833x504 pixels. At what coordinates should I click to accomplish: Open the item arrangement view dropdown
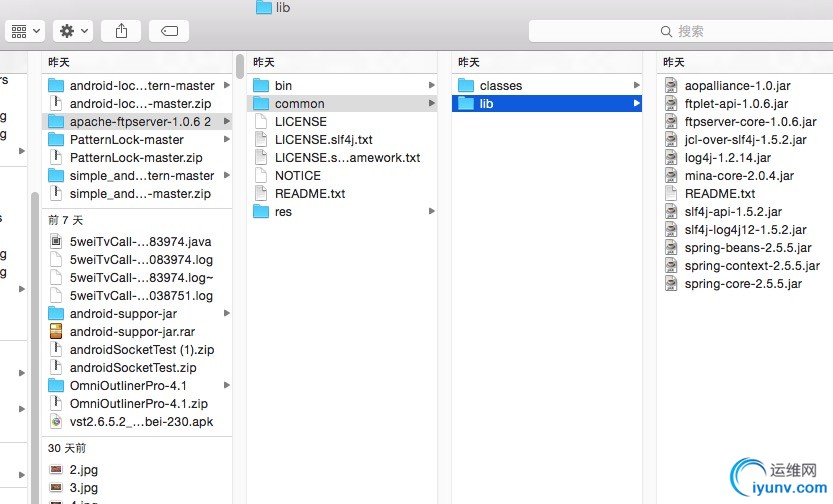pos(25,31)
